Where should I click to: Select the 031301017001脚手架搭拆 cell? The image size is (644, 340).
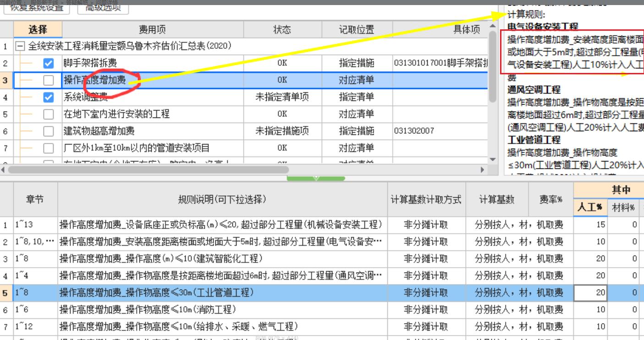point(440,63)
